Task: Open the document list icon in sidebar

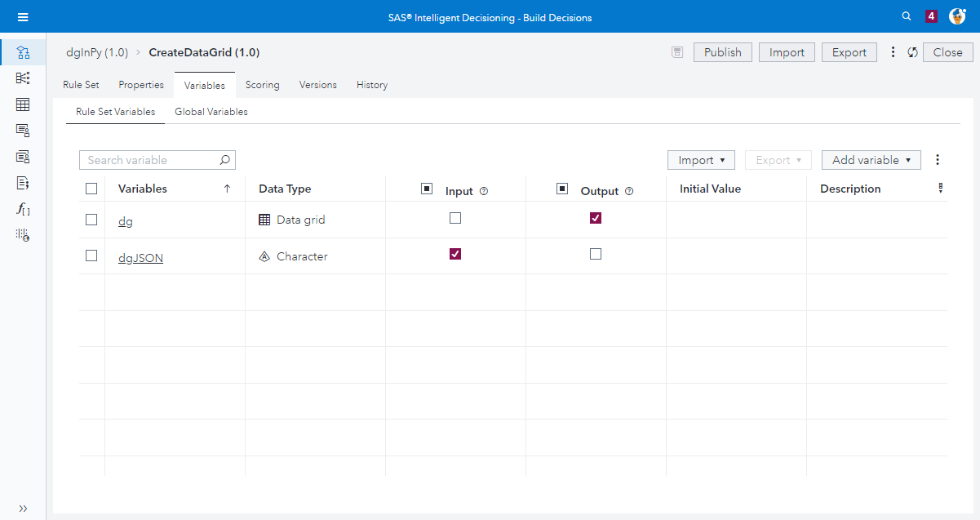Action: tap(22, 183)
